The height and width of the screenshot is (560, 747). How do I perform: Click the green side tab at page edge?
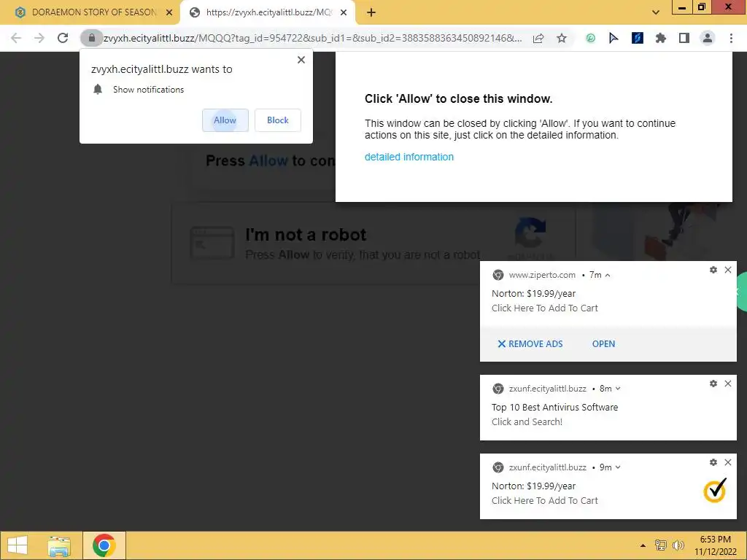(x=741, y=292)
